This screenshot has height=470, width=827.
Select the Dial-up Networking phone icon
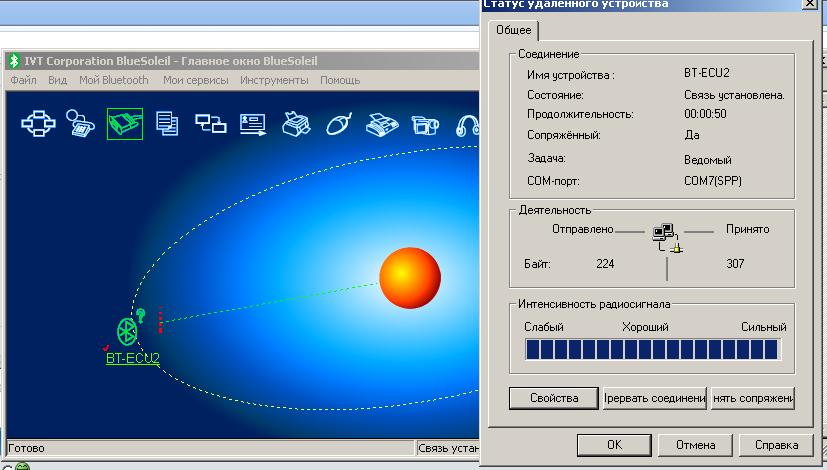point(80,124)
